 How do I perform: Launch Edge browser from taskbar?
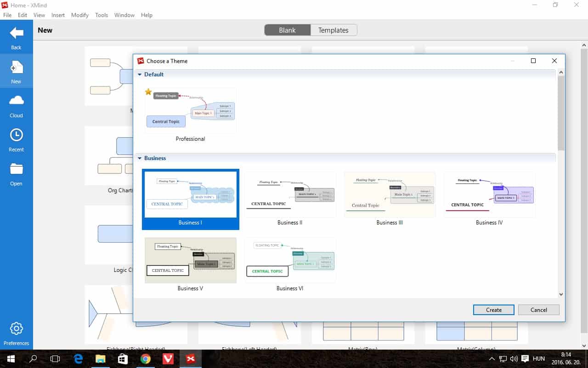pyautogui.click(x=78, y=359)
